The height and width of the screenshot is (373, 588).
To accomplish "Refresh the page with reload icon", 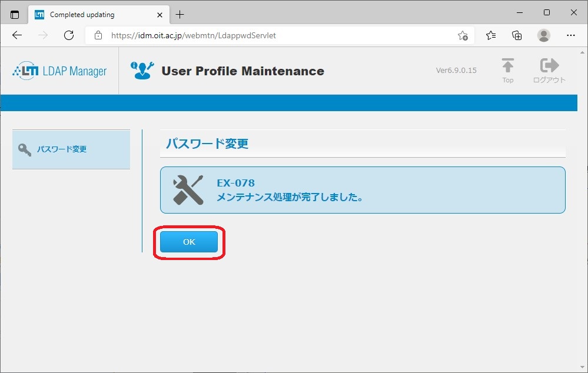I will pos(69,35).
